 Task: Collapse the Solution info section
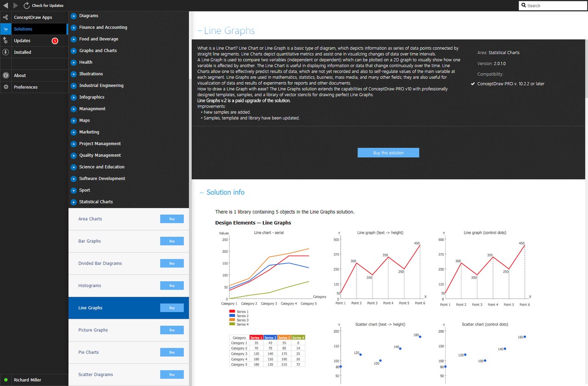tap(202, 193)
